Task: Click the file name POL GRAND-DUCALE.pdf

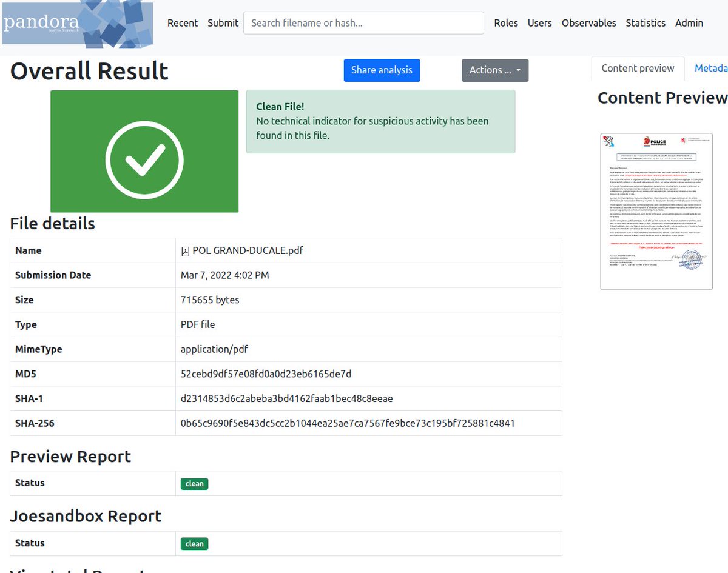Action: tap(248, 251)
